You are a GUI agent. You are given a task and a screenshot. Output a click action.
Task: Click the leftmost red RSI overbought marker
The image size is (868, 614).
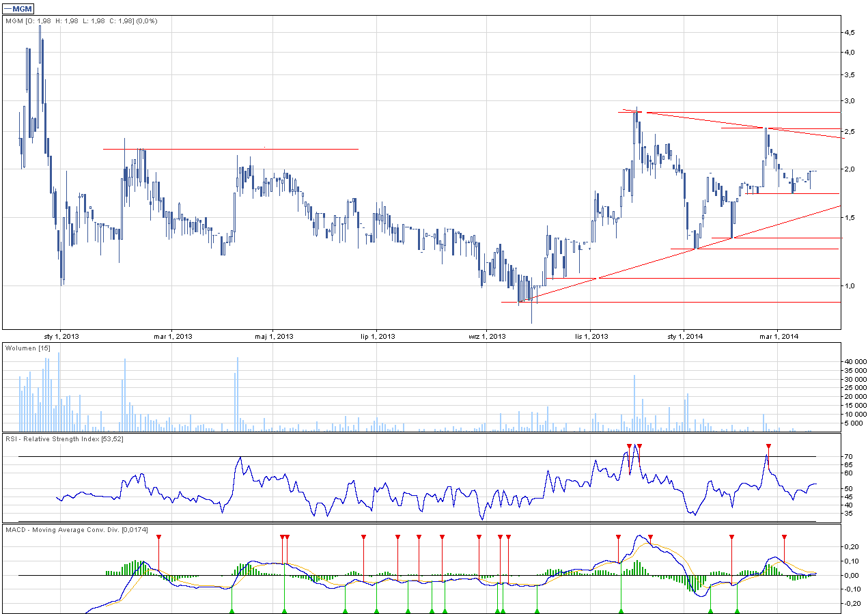(x=629, y=447)
